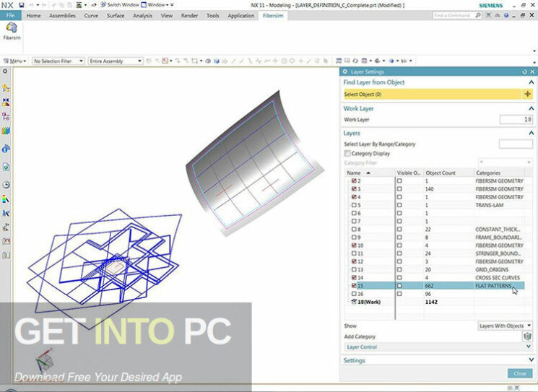This screenshot has width=538, height=392.
Task: Open the Menu dropdown
Action: [14, 61]
